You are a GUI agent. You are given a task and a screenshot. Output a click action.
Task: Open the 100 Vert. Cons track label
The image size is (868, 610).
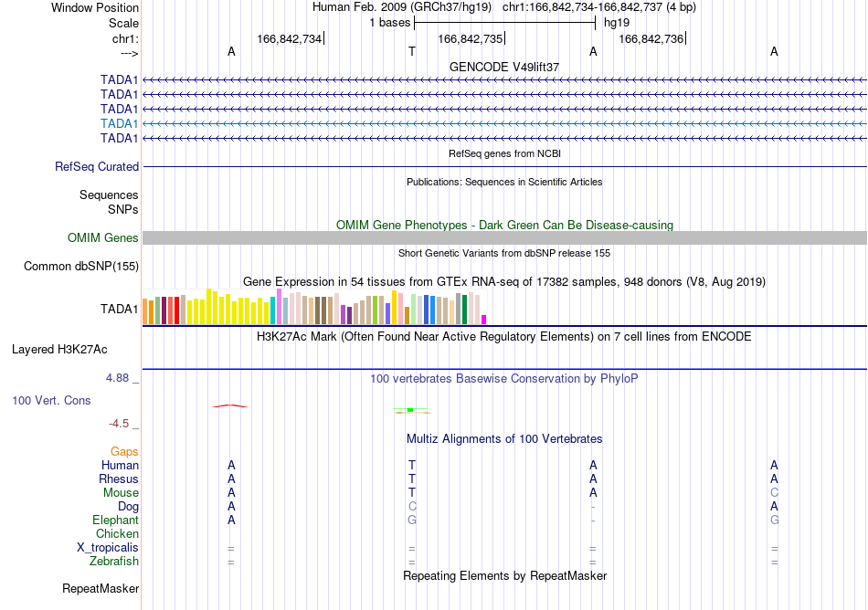click(x=51, y=400)
